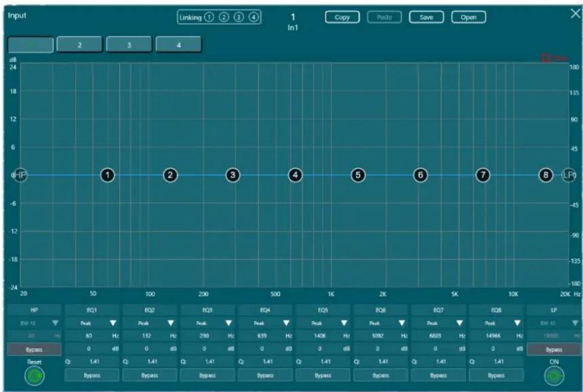
Task: Enable Linking channel 3
Action: (x=239, y=18)
